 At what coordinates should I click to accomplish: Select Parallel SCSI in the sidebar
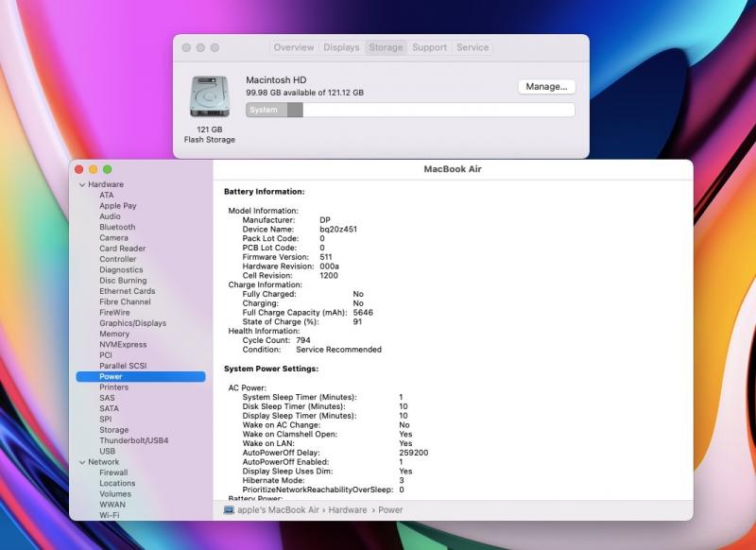(123, 366)
